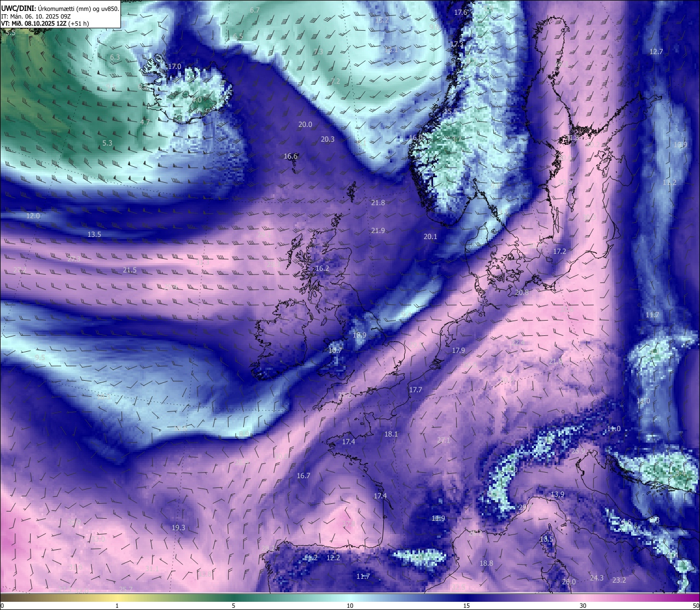Viewport: 700px width, 610px height.
Task: Select the 23.2 value label
Action: [619, 580]
